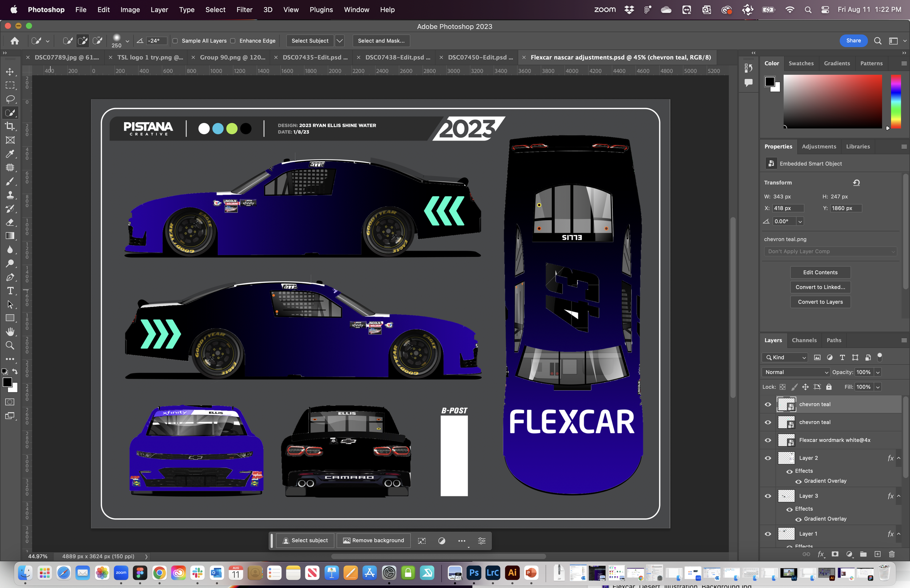The height and width of the screenshot is (588, 910).
Task: Click the delete layer trash icon
Action: pyautogui.click(x=892, y=554)
